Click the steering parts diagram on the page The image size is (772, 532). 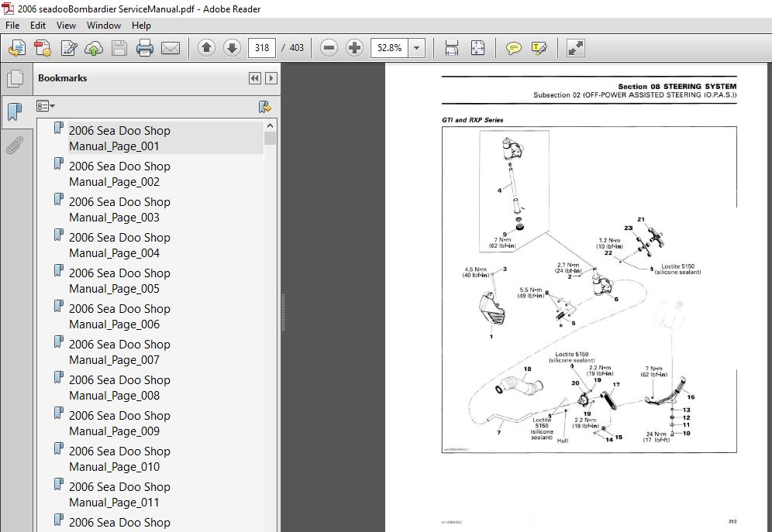pos(589,289)
